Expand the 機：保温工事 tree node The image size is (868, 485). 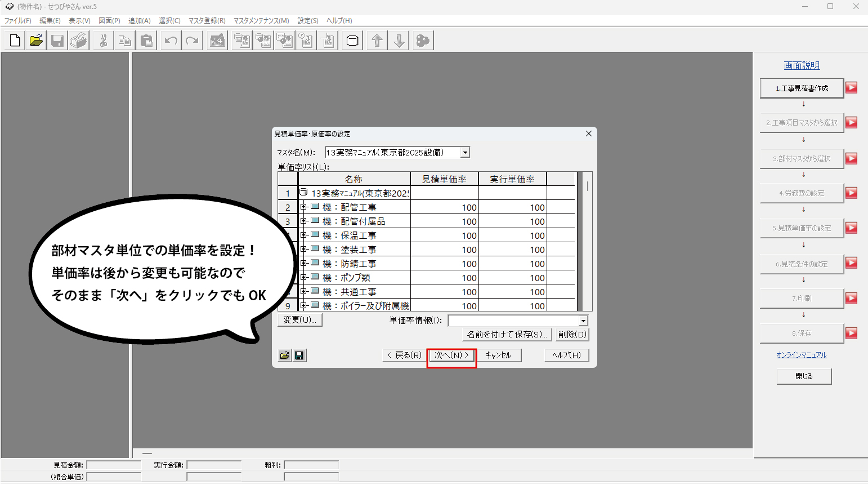click(303, 235)
